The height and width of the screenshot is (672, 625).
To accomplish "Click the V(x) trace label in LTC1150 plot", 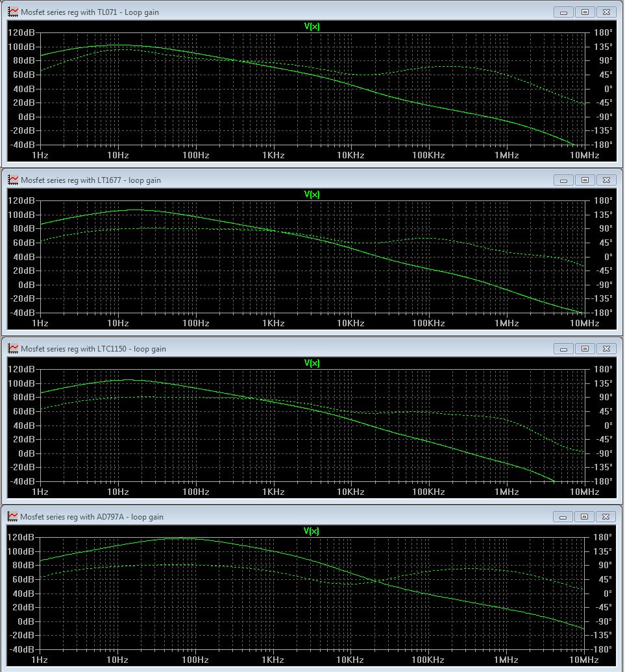I will 312,363.
